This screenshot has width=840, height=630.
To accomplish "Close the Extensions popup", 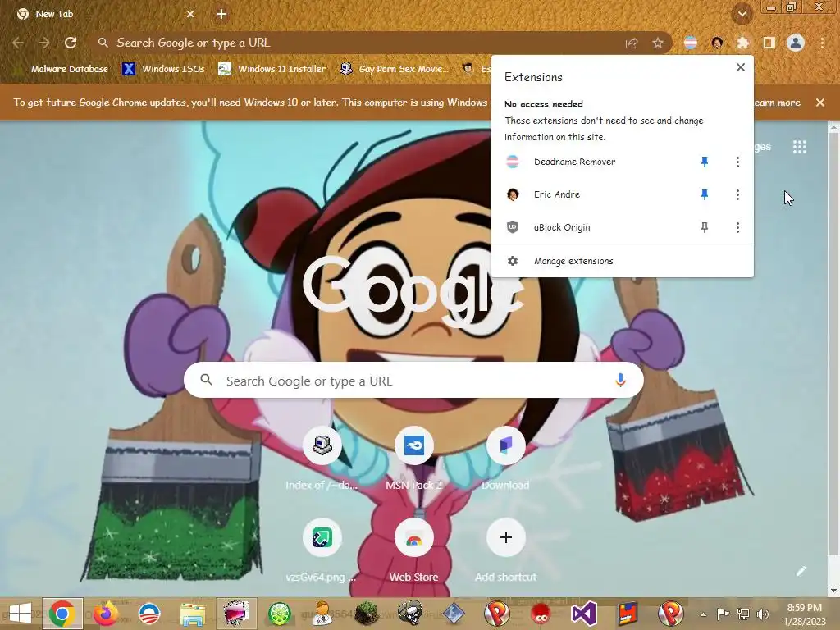I will pos(741,67).
